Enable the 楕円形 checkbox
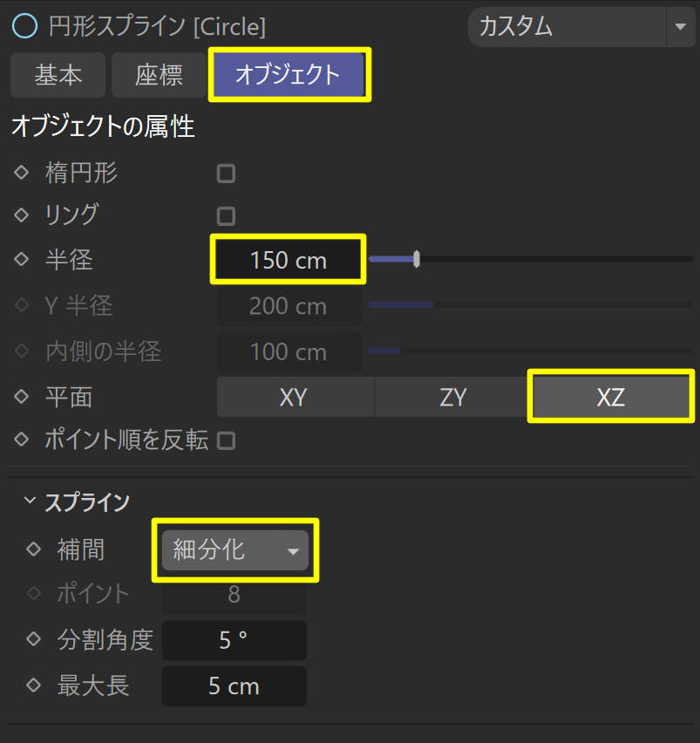Viewport: 700px width, 743px height. 226,174
